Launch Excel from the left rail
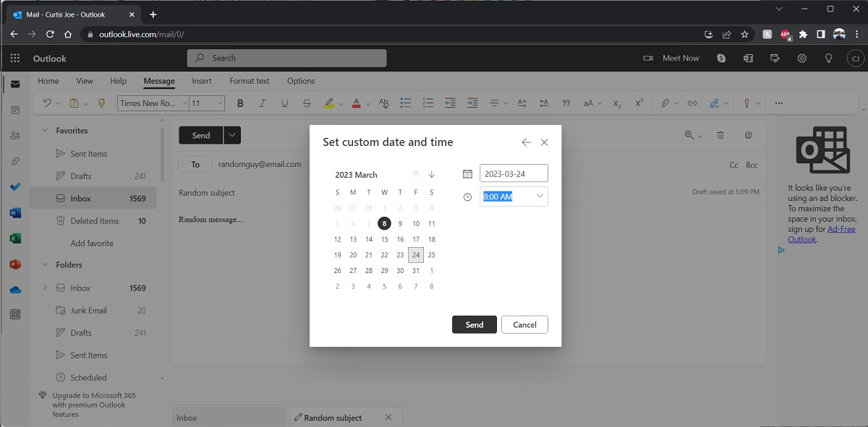 14,238
